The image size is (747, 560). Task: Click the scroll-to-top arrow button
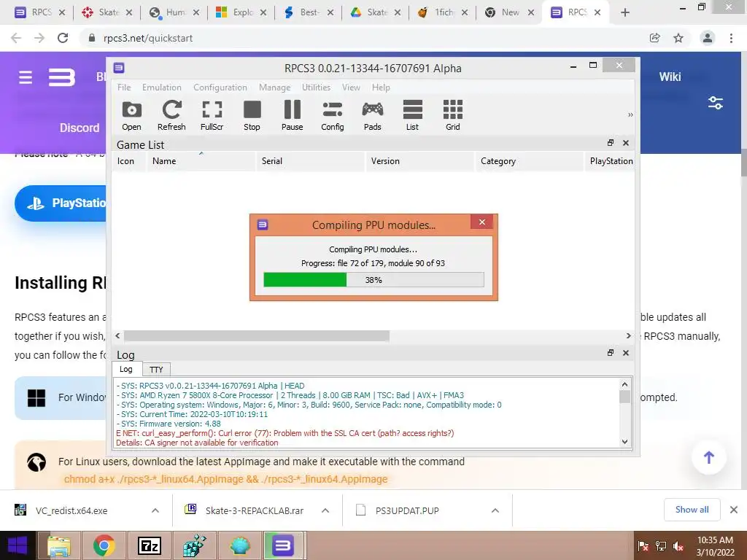[709, 458]
